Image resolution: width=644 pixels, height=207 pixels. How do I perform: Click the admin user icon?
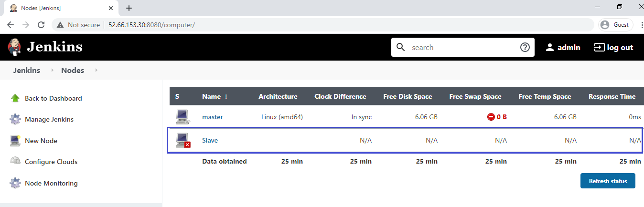tap(549, 47)
